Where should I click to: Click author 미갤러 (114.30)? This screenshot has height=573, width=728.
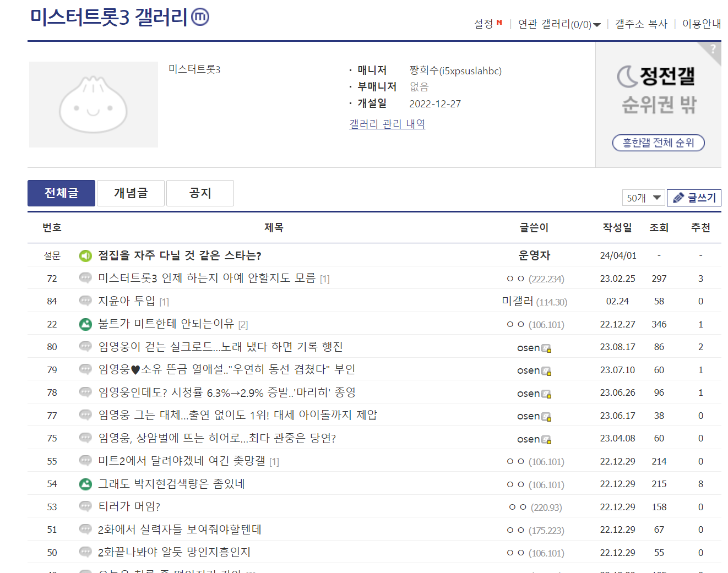[x=535, y=301]
